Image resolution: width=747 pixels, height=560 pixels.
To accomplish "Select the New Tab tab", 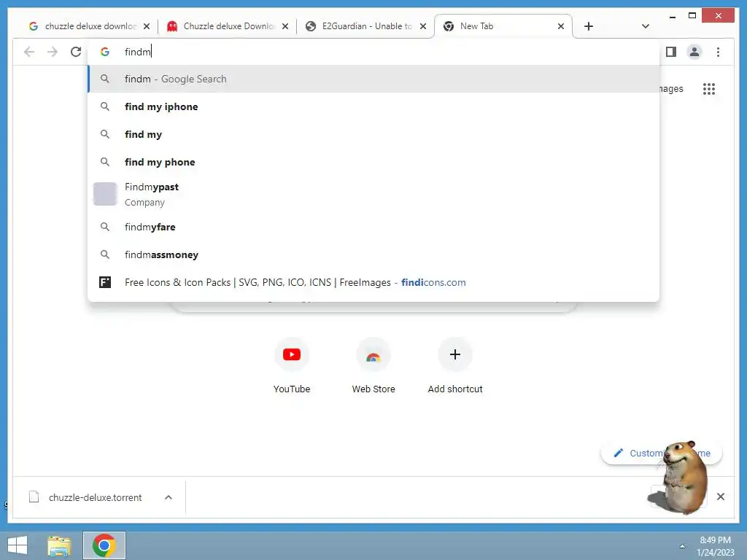I will pyautogui.click(x=503, y=26).
